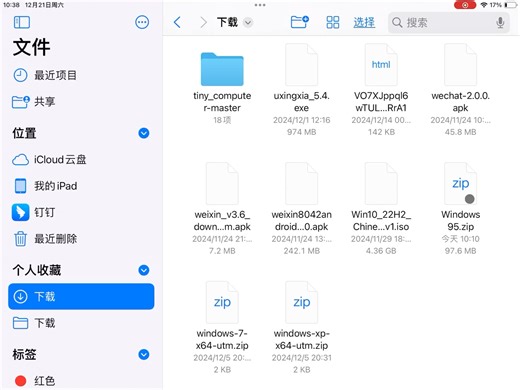The image size is (520, 390).
Task: Open windows-7-x64-utm.zip archive icon
Action: (222, 302)
